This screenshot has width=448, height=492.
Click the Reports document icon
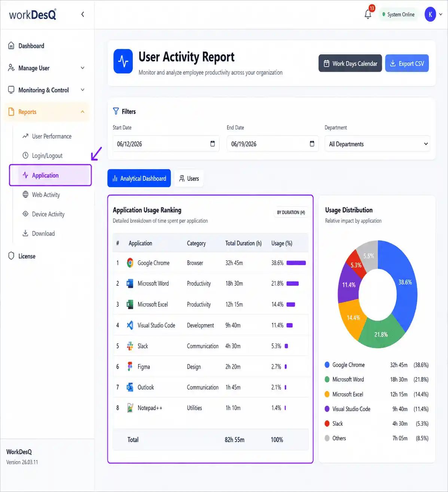[x=11, y=112]
